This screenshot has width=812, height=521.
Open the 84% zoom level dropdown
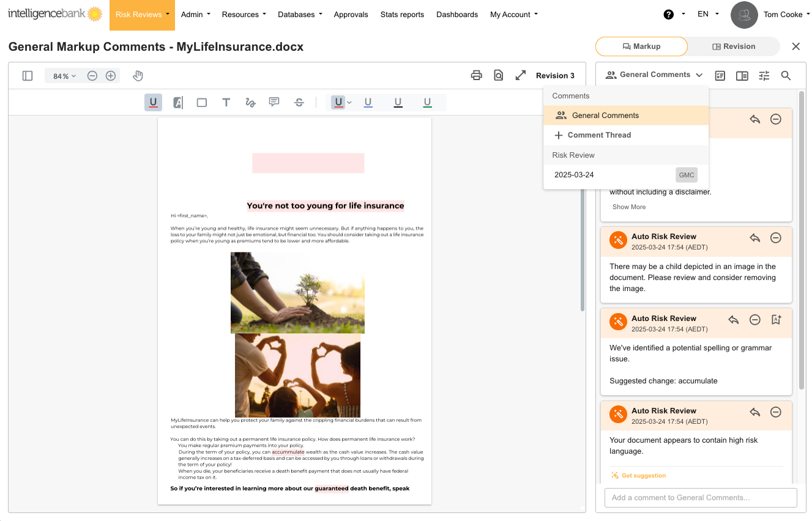point(64,76)
